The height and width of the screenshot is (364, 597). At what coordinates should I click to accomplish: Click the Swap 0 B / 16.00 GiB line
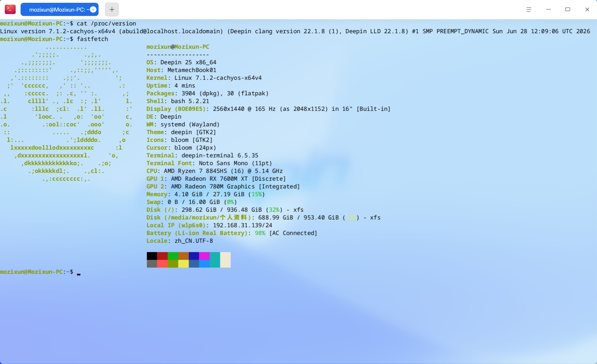point(192,202)
